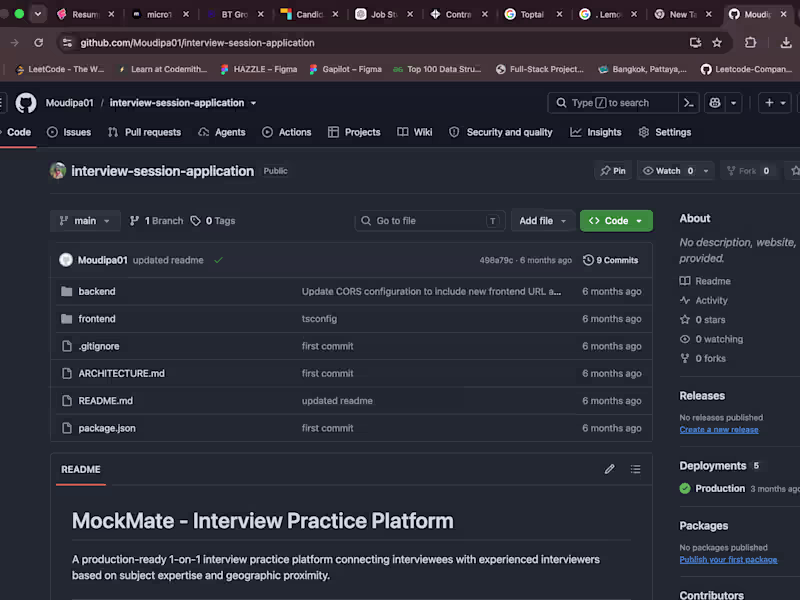Open the Wiki tab
The height and width of the screenshot is (600, 800).
pos(415,132)
